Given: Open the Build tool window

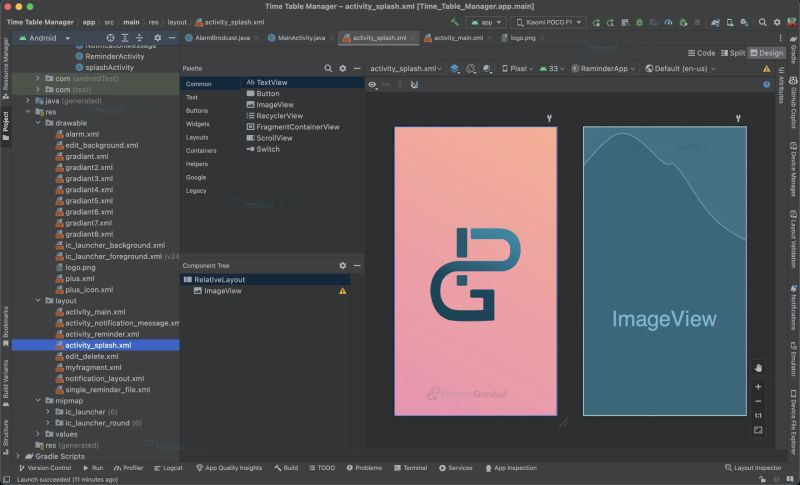Looking at the screenshot, I should tap(286, 468).
